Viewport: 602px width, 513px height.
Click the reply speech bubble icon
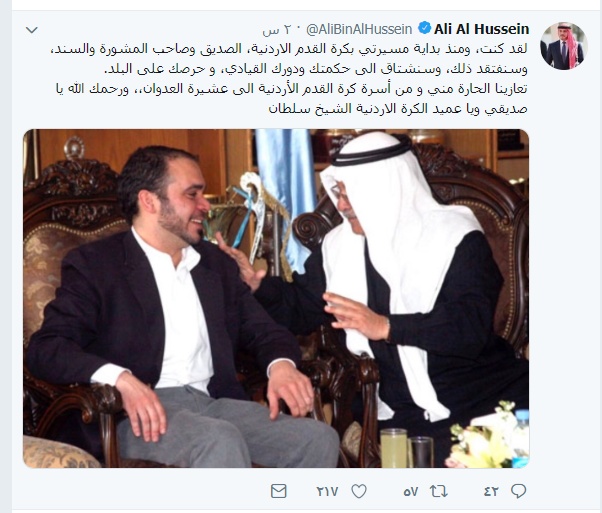point(519,491)
